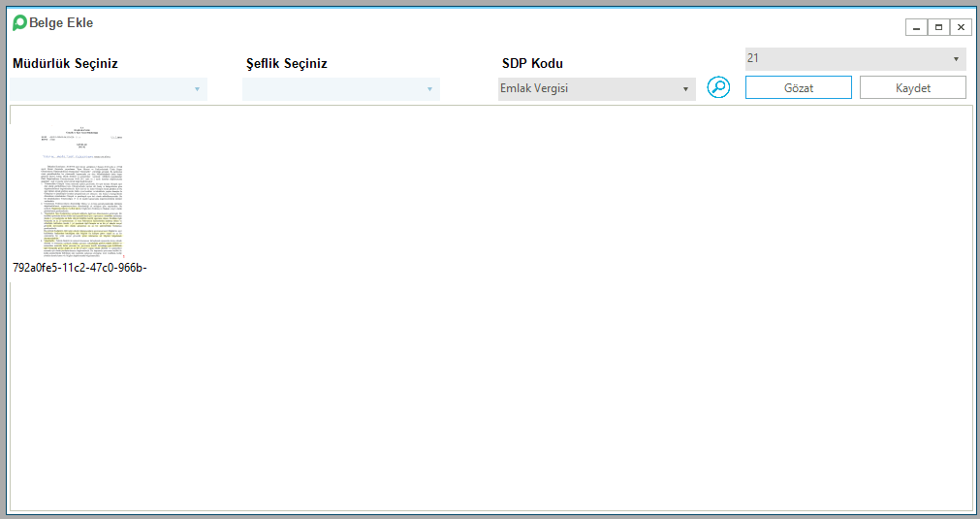Expand the Emlak Vergisi SDP Kodu combo box
The width and height of the screenshot is (980, 519).
click(597, 89)
